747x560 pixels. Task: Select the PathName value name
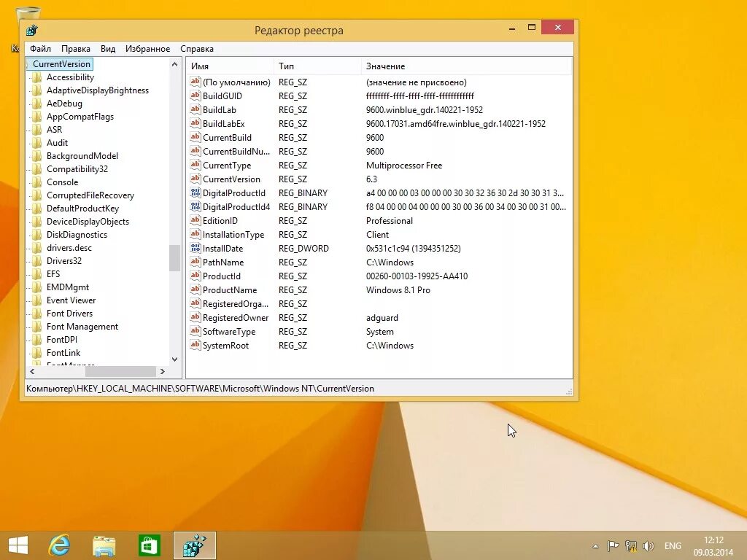coord(223,262)
